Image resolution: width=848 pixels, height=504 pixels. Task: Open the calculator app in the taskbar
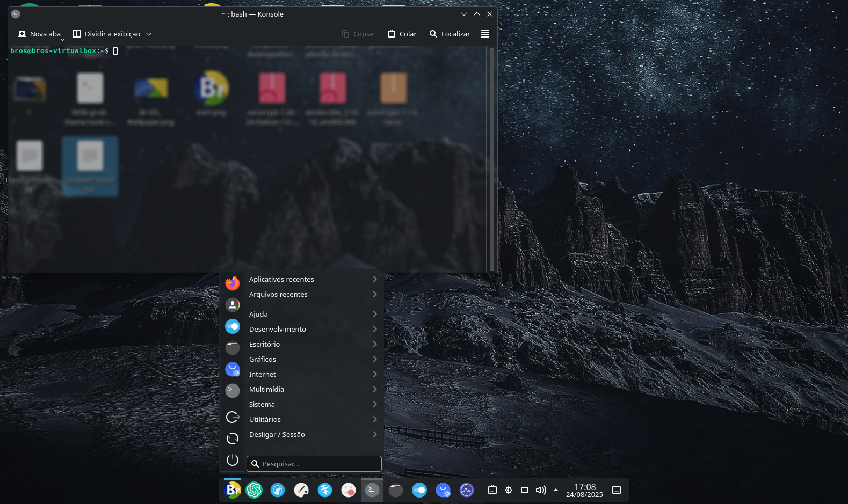(349, 490)
